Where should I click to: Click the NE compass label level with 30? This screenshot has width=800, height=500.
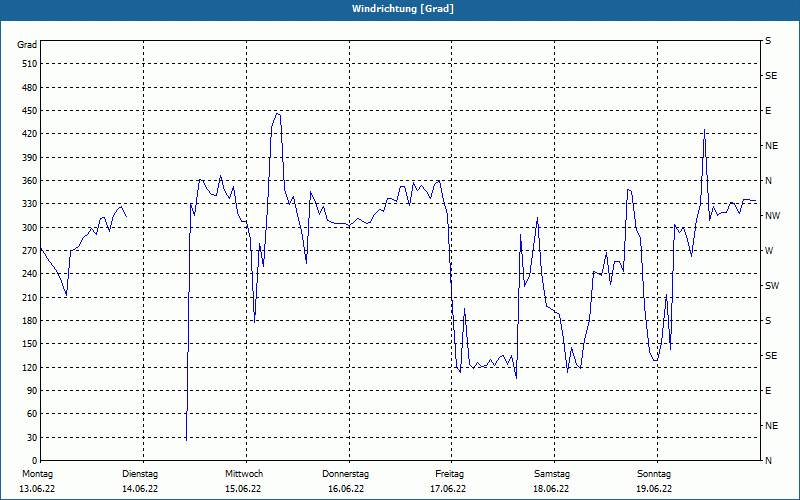771,426
